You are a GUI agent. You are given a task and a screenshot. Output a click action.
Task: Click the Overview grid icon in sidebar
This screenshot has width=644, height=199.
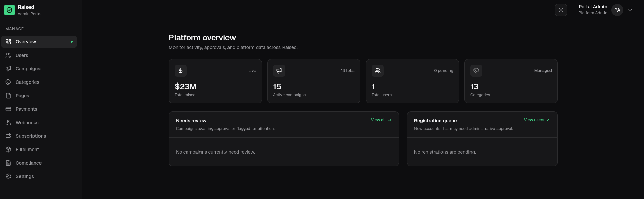8,42
